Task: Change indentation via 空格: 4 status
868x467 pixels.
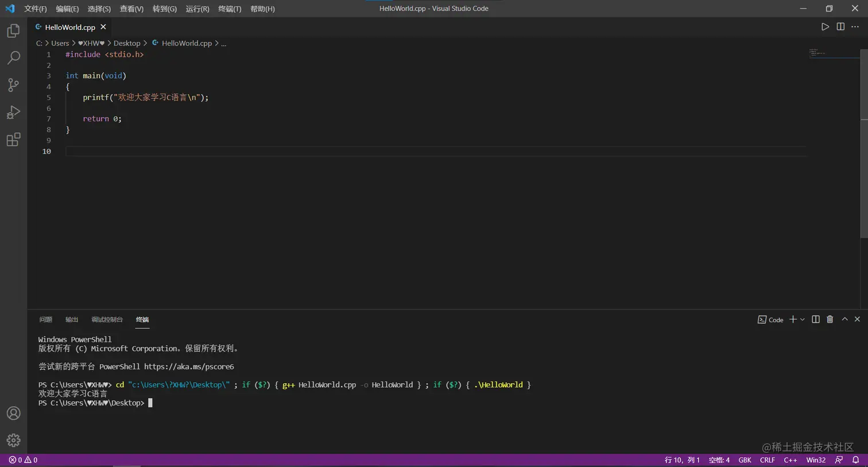Action: 719,460
